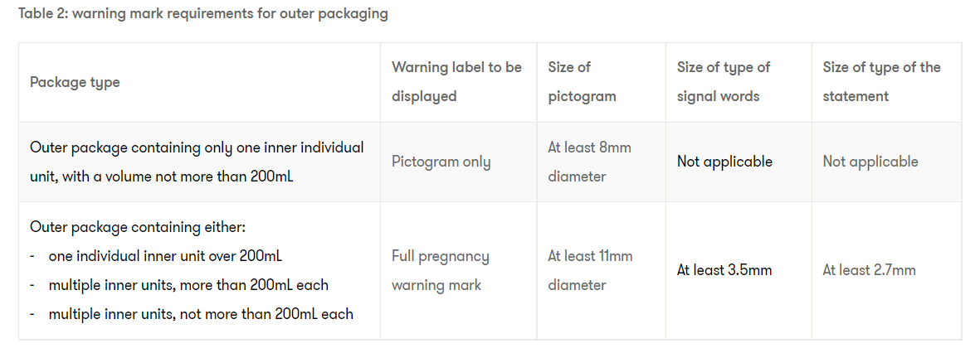Click the 'Package type' column header
This screenshot has height=353, width=980.
tap(75, 82)
